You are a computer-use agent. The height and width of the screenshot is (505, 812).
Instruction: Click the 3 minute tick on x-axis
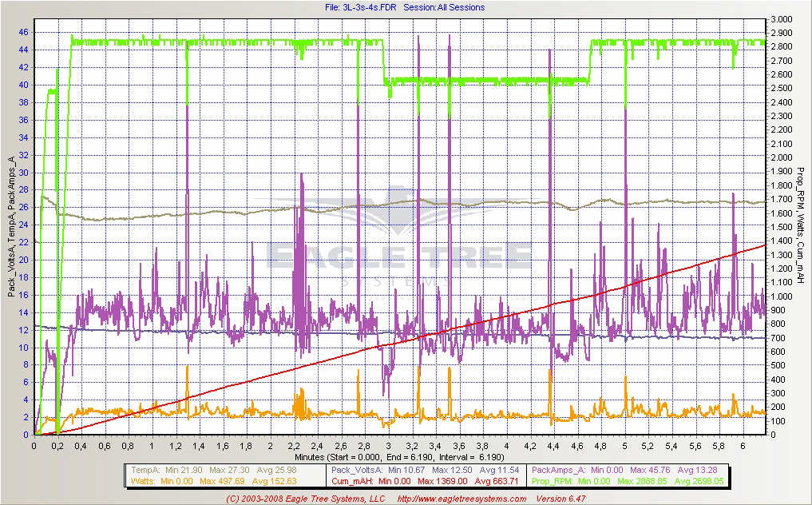pos(389,446)
